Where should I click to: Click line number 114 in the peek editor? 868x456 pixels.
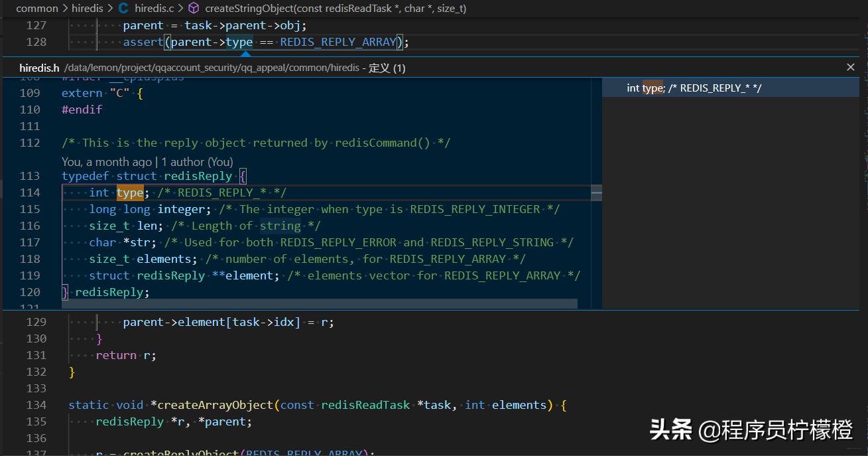point(31,192)
